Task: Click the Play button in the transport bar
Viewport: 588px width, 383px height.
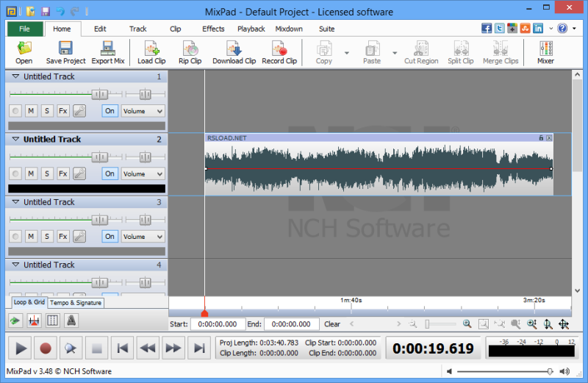Action: click(21, 348)
